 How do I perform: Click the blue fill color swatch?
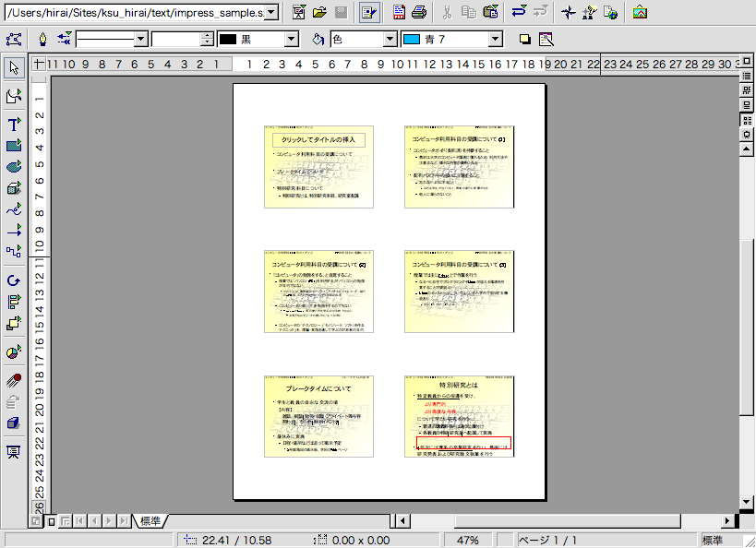tap(412, 39)
